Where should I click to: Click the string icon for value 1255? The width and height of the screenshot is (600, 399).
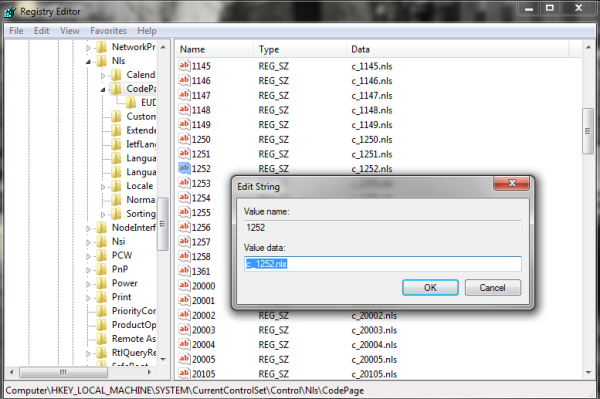tap(184, 212)
